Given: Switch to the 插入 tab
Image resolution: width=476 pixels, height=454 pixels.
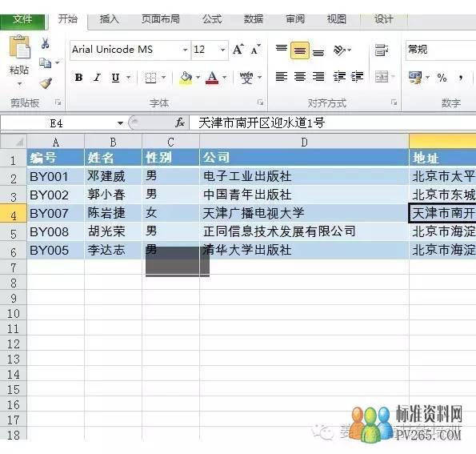Looking at the screenshot, I should pos(110,19).
